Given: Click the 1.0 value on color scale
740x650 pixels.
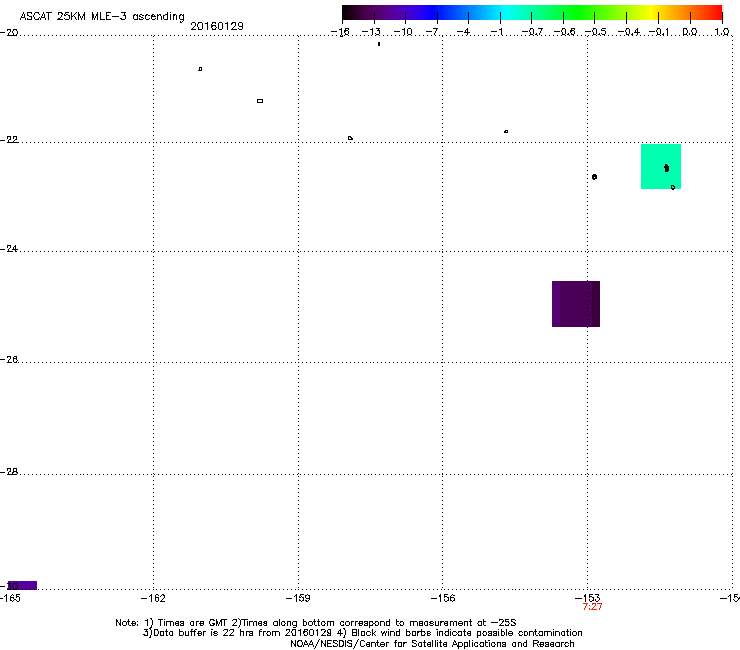Looking at the screenshot, I should coord(722,32).
